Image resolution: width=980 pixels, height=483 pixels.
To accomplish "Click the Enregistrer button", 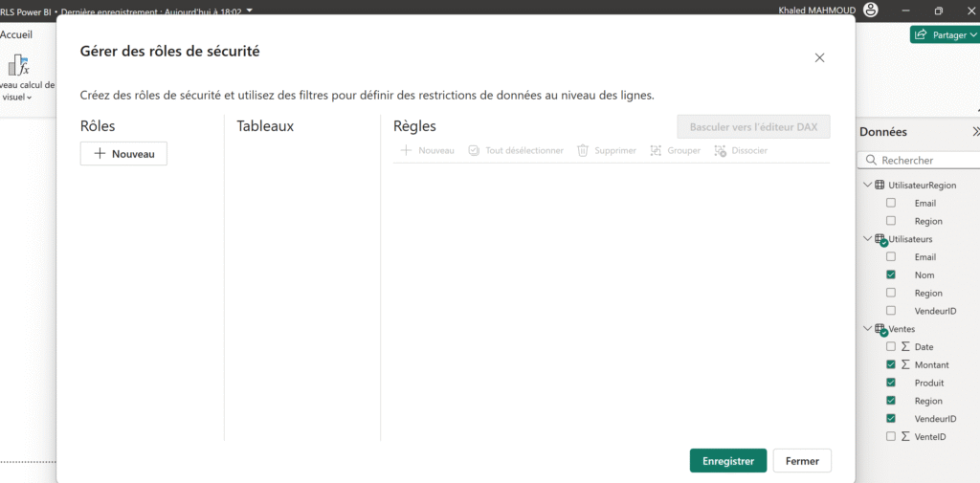I will pyautogui.click(x=728, y=461).
